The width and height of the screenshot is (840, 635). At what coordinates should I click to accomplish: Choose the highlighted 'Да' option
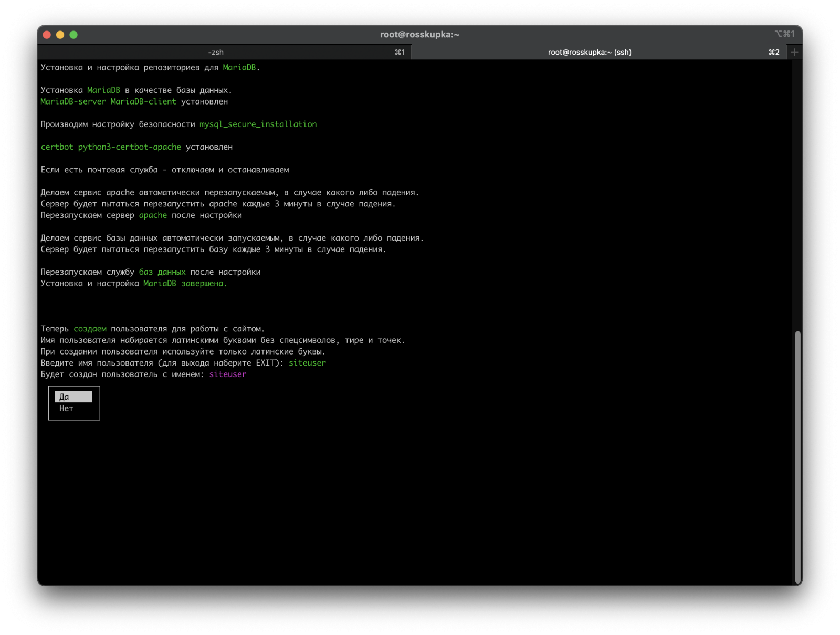[73, 397]
